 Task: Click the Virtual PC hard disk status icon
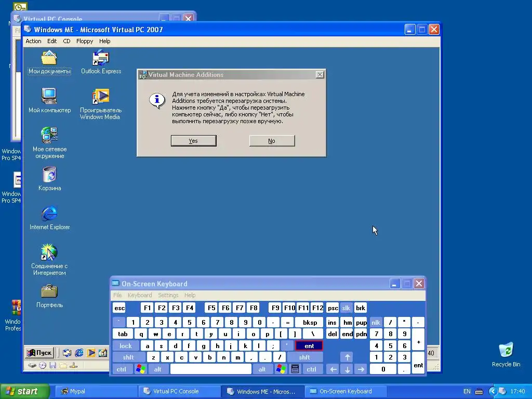pyautogui.click(x=32, y=365)
